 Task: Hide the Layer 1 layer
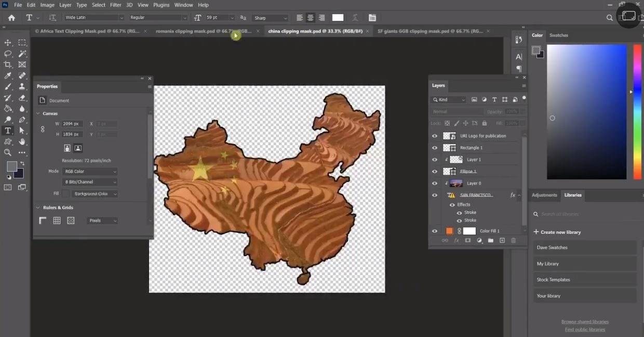[x=435, y=160]
